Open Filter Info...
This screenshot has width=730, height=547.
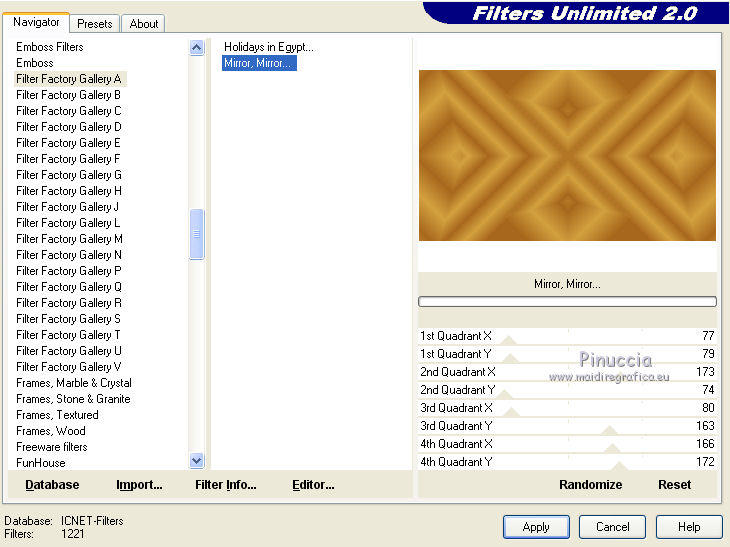point(225,485)
